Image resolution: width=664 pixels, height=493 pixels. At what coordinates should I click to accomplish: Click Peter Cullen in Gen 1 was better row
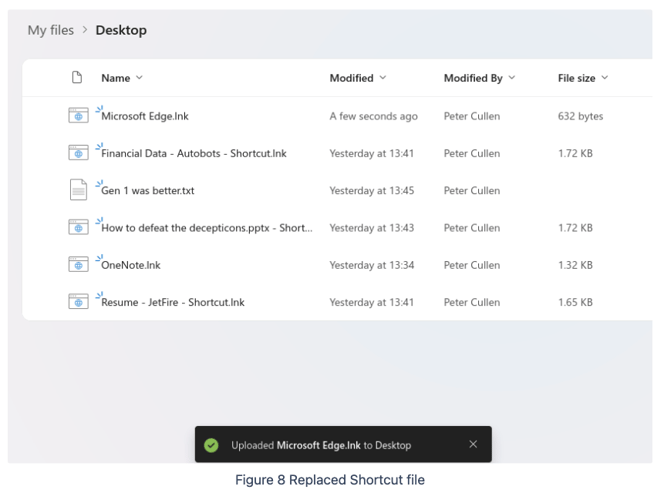(472, 191)
